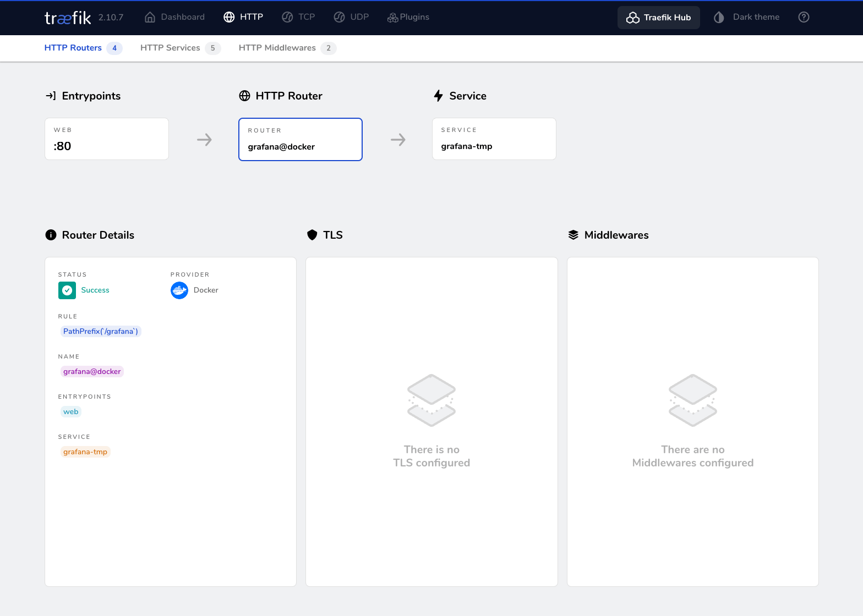
Task: Open the Dashboard nav item
Action: click(174, 17)
